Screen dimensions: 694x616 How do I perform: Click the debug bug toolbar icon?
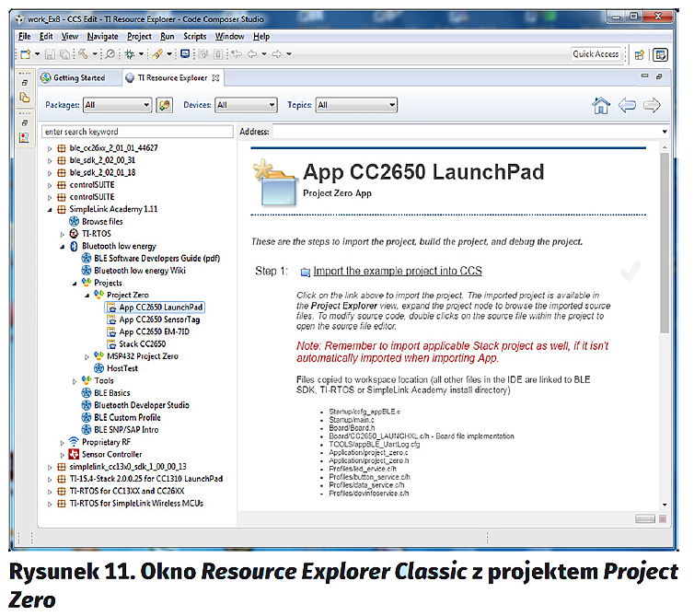130,54
